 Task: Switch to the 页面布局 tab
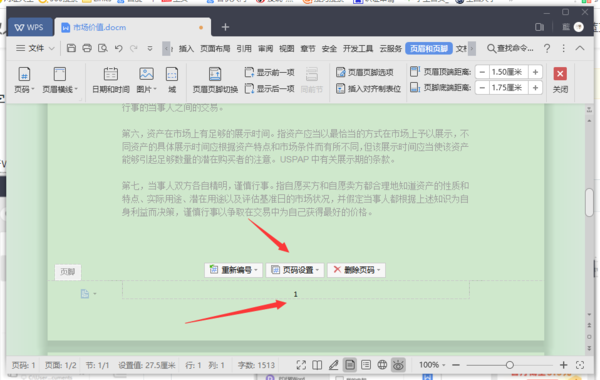click(x=215, y=49)
